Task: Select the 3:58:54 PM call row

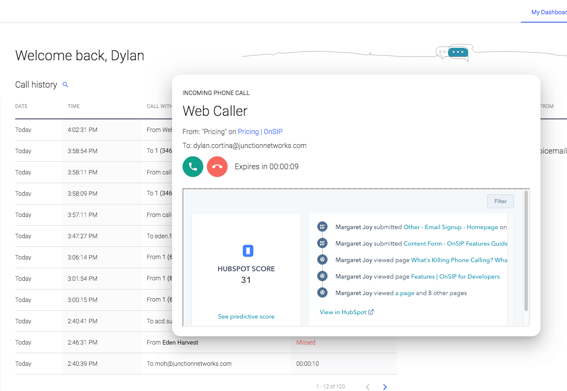Action: point(93,151)
